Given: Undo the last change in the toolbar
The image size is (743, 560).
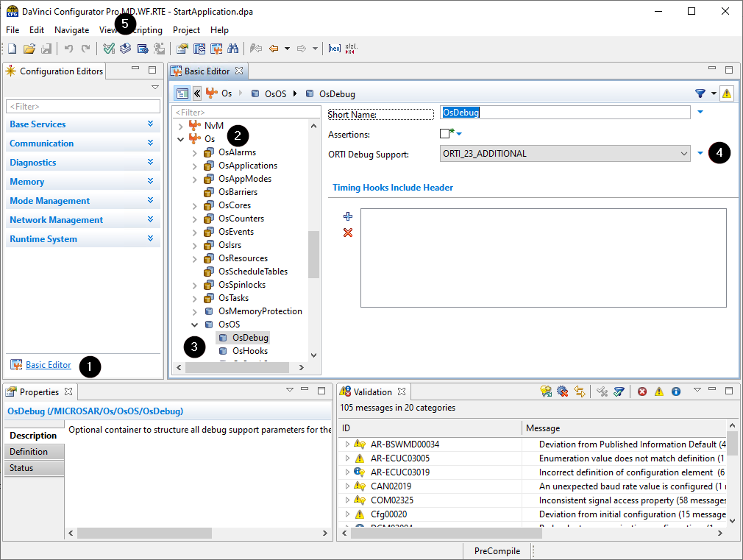Looking at the screenshot, I should (68, 49).
